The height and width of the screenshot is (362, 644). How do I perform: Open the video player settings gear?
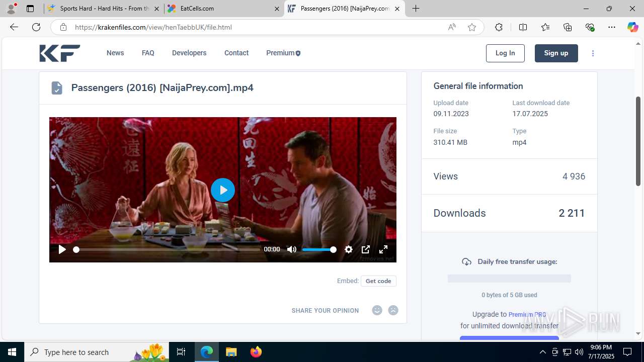(x=348, y=249)
